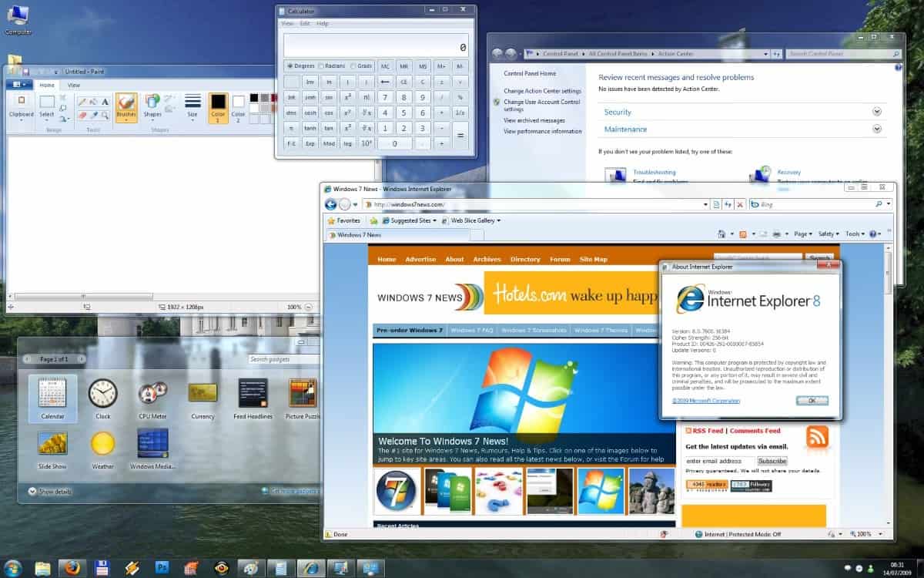Select the Eraser tool in Paint
This screenshot has height=578, width=924.
83,114
